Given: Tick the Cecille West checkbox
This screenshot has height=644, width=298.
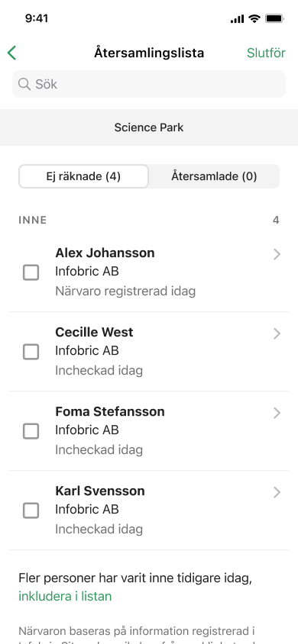Looking at the screenshot, I should tap(31, 352).
